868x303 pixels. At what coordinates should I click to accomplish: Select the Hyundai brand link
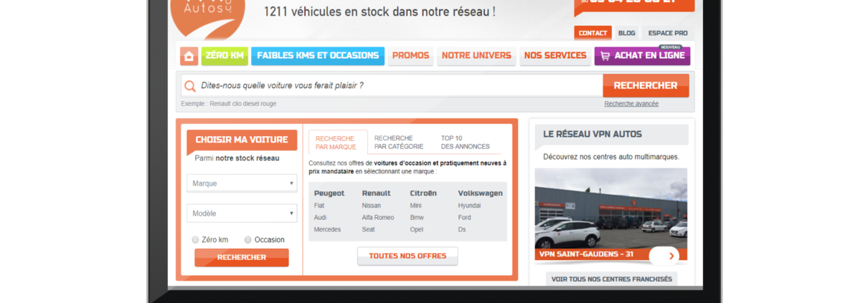pyautogui.click(x=470, y=206)
